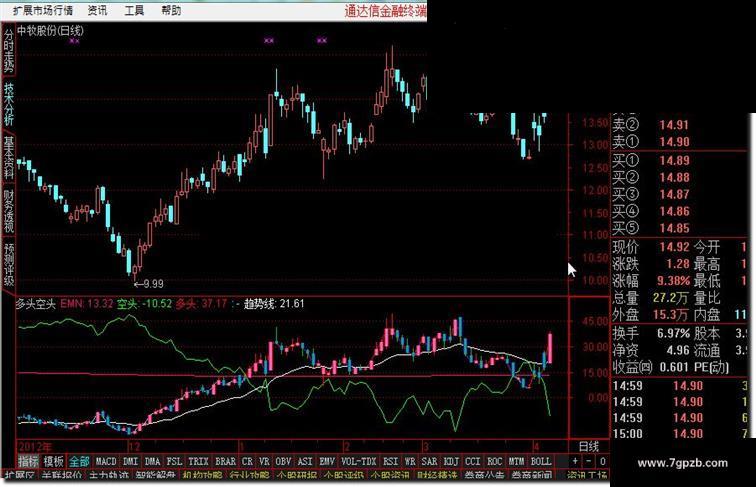
Task: Open the 资讯 menu
Action: point(98,10)
